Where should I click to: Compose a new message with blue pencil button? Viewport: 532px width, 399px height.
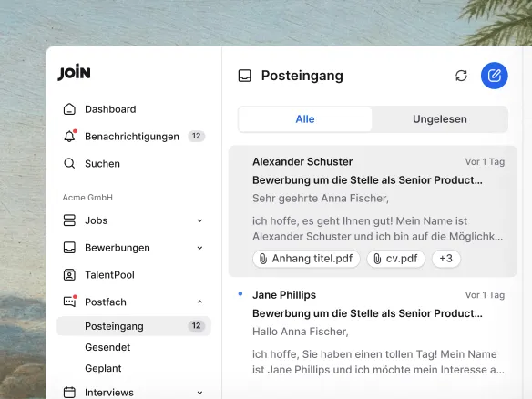click(x=495, y=76)
